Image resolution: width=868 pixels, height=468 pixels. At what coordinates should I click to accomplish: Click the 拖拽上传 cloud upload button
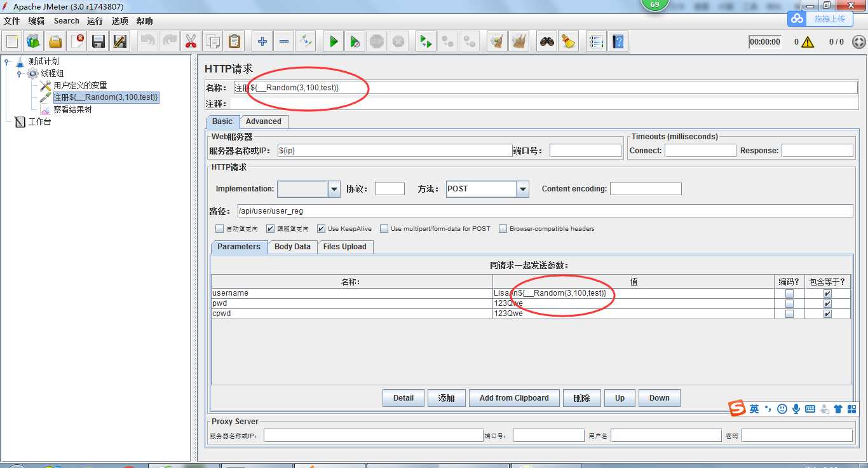coord(820,19)
